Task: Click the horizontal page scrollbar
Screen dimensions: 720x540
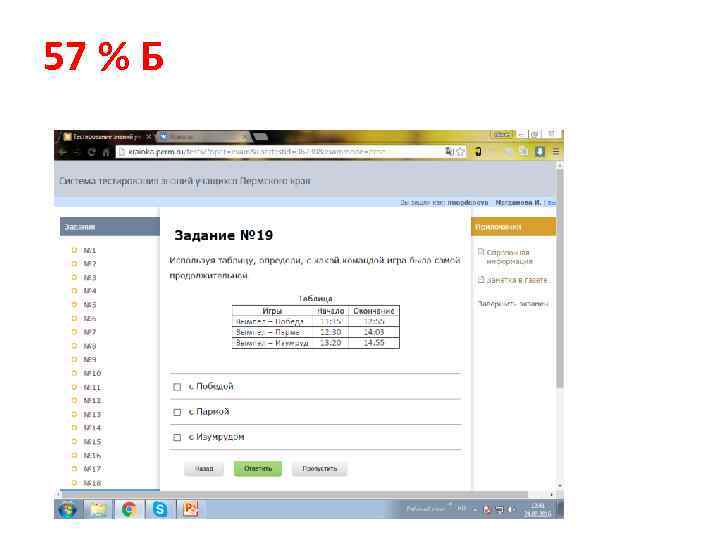Action: coord(294,494)
